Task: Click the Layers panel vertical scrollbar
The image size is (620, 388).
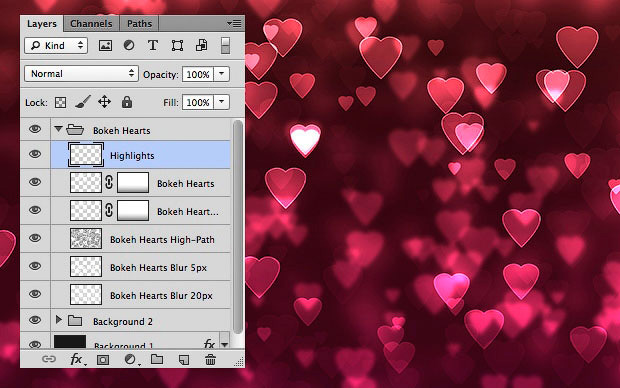Action: pyautogui.click(x=238, y=227)
